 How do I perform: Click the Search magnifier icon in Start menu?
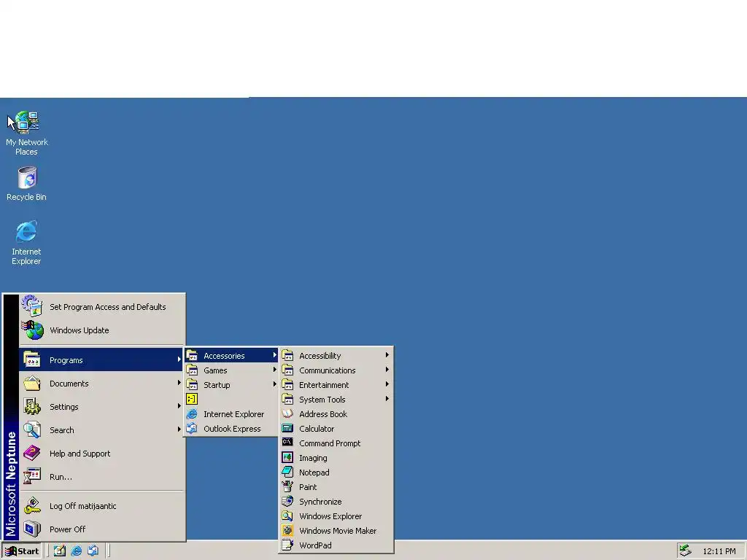(x=32, y=430)
